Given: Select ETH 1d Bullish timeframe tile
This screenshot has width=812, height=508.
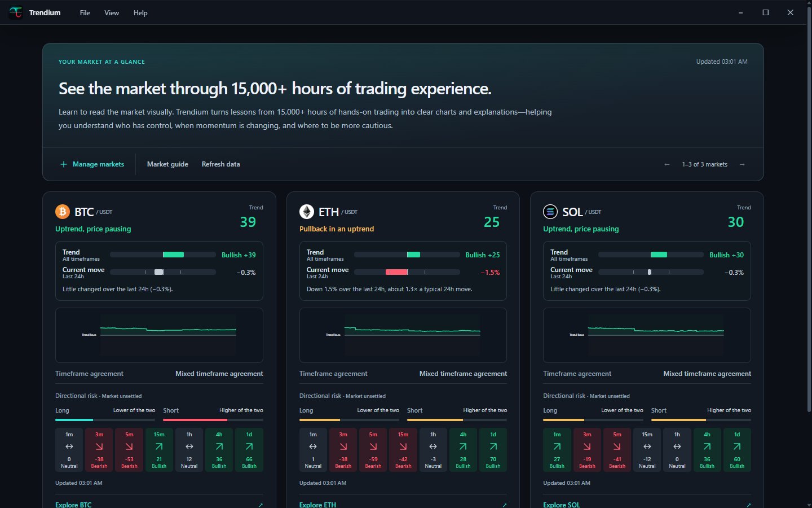Looking at the screenshot, I should (493, 450).
